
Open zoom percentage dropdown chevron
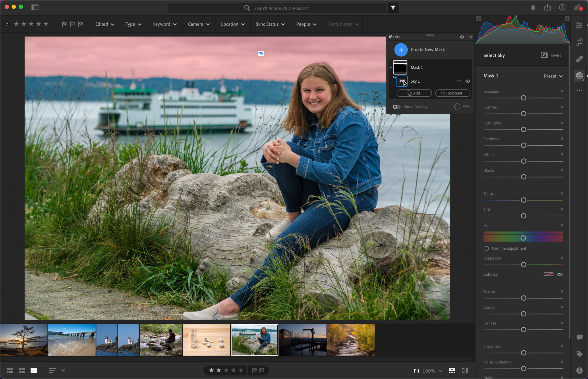click(440, 371)
